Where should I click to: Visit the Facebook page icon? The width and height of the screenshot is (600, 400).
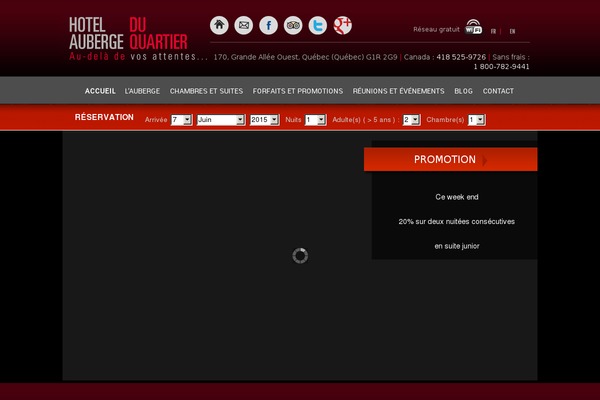coord(269,26)
